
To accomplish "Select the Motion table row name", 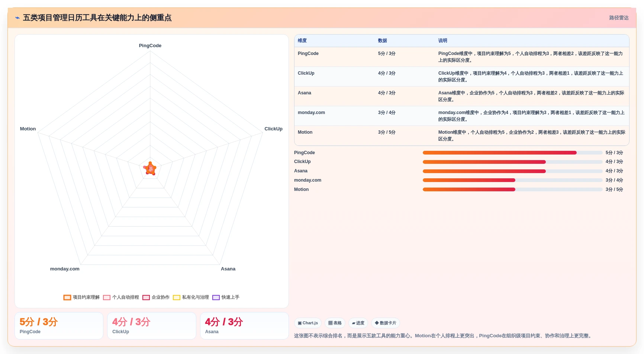I will click(x=305, y=132).
